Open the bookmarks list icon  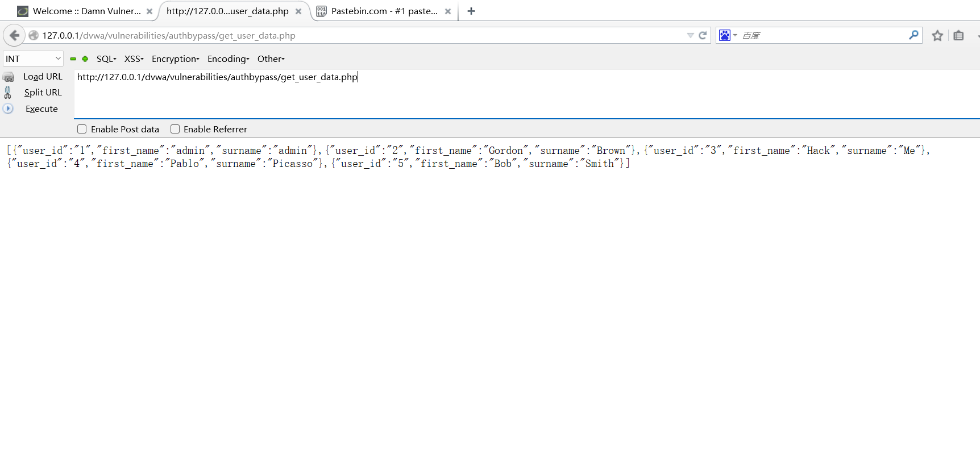tap(958, 36)
